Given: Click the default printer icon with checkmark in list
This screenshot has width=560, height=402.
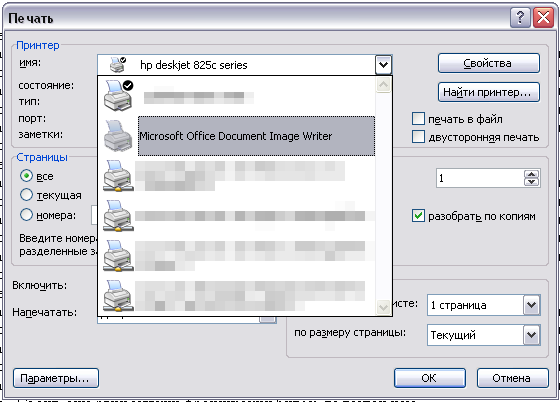Looking at the screenshot, I should point(118,95).
